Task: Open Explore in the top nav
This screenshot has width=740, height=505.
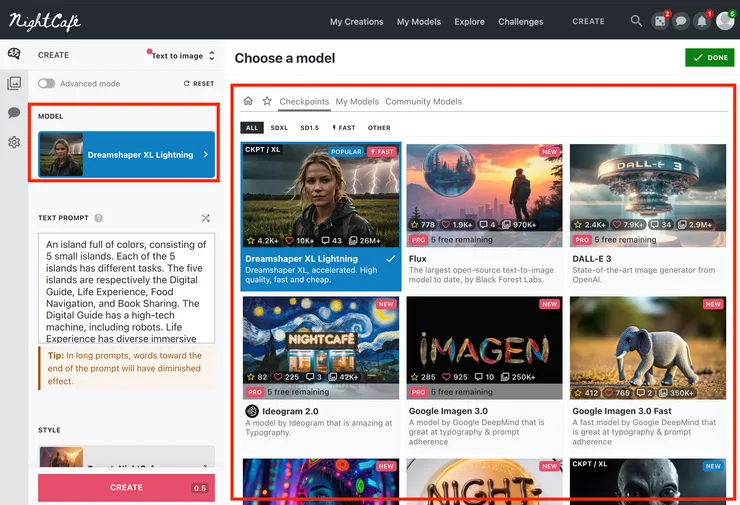Action: click(x=469, y=22)
